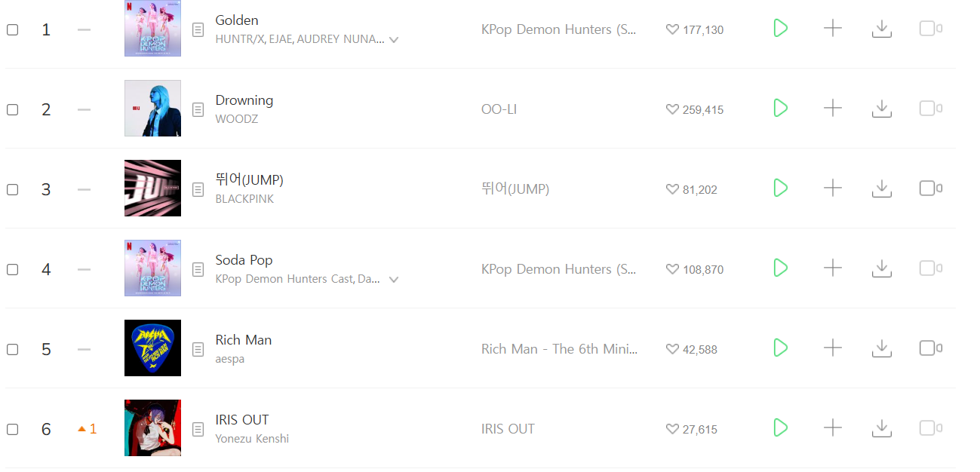Open artist page for BLACKPINK
The image size is (980, 472).
[244, 199]
